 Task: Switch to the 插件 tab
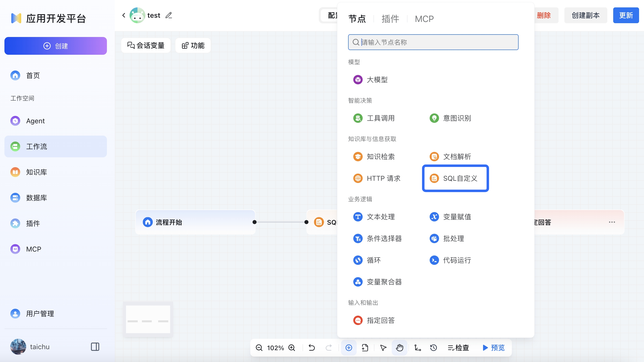(390, 19)
